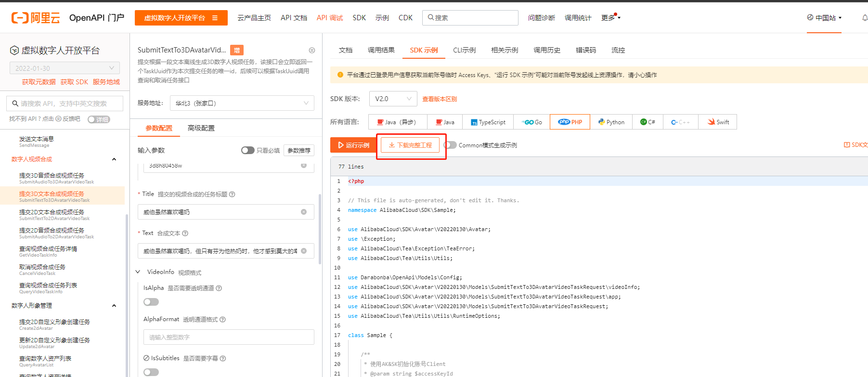Open the 更多 menu in the top bar
Screen dimensions: 868x377
pyautogui.click(x=610, y=18)
